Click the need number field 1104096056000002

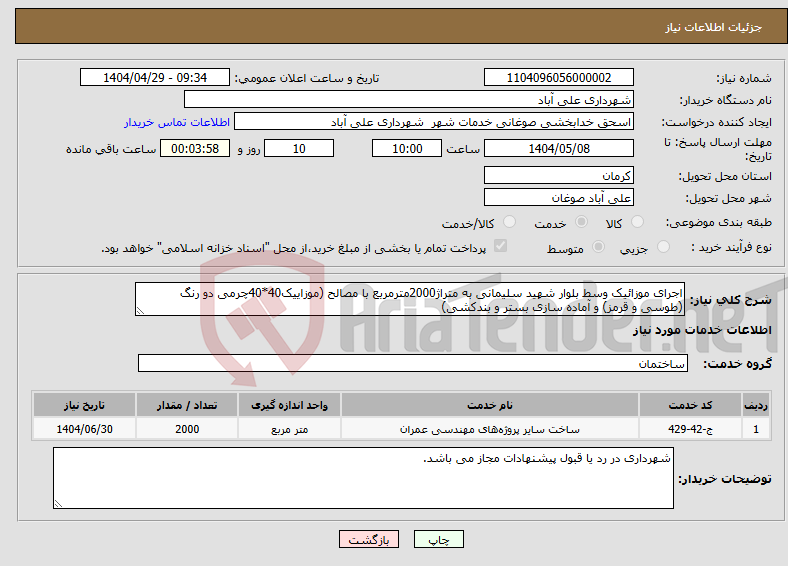click(x=559, y=77)
